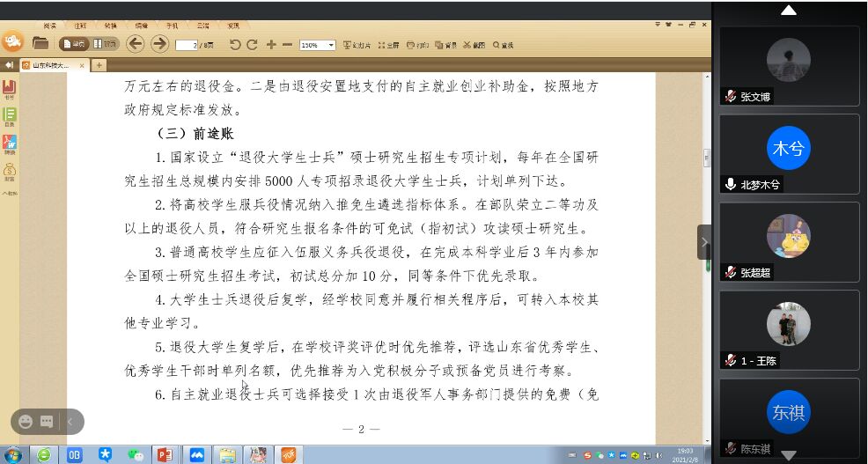Click the 查找 search button
This screenshot has width=868, height=464.
coord(503,45)
